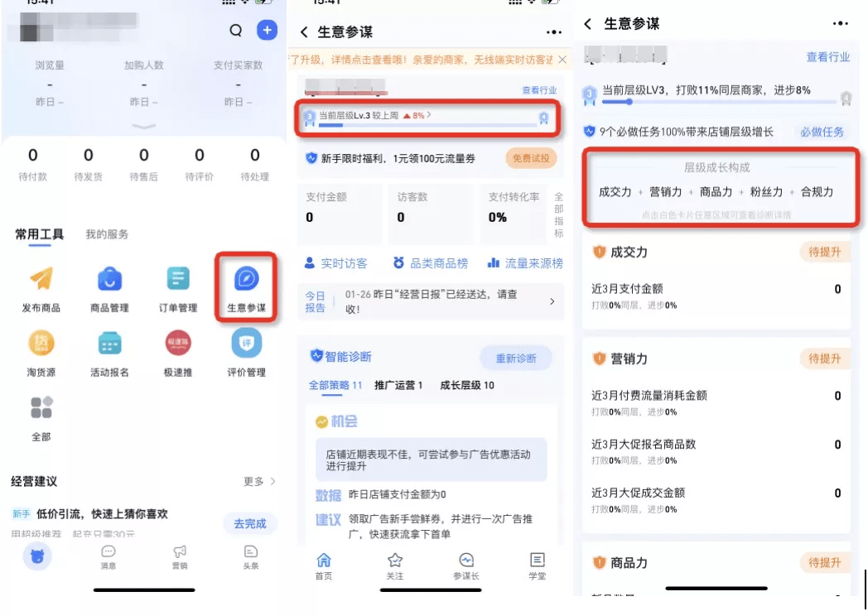This screenshot has width=868, height=616.
Task: Tap the 去完成 button for low-price traffic tip
Action: [x=250, y=524]
